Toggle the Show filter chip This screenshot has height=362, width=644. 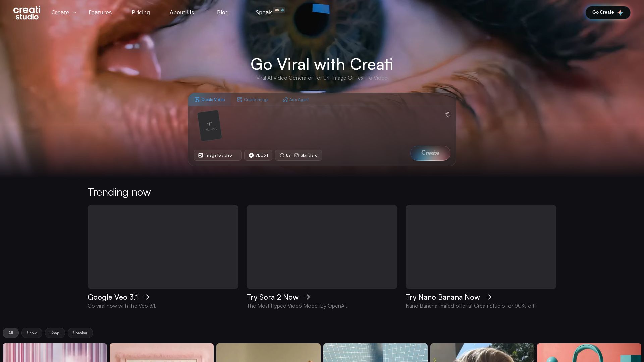coord(32,333)
